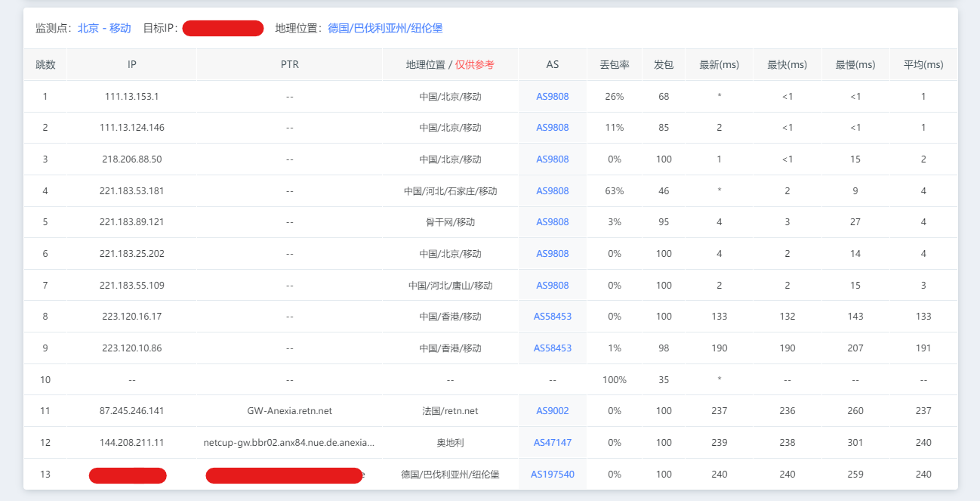Select IP cell 221.183.89.121
This screenshot has width=980, height=501.
tap(132, 222)
